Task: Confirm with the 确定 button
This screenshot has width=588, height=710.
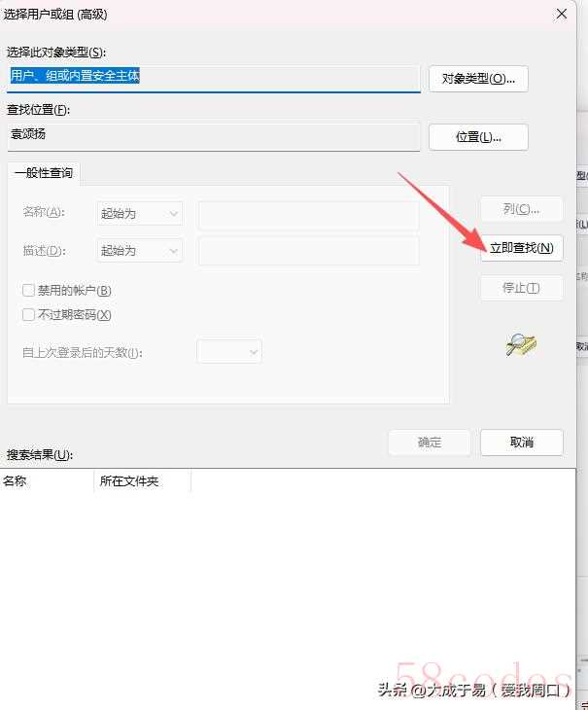Action: tap(430, 442)
